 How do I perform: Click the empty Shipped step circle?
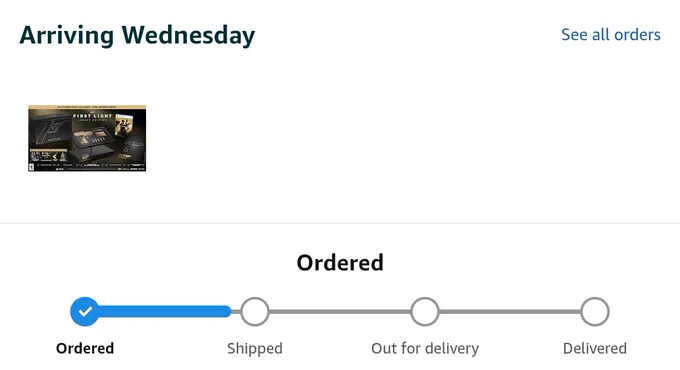click(x=255, y=311)
